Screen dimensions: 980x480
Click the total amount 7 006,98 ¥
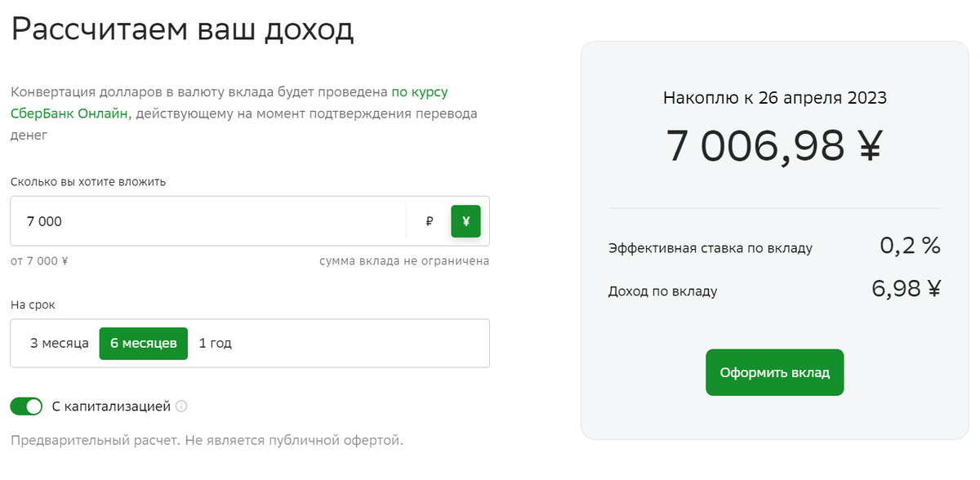(x=774, y=147)
